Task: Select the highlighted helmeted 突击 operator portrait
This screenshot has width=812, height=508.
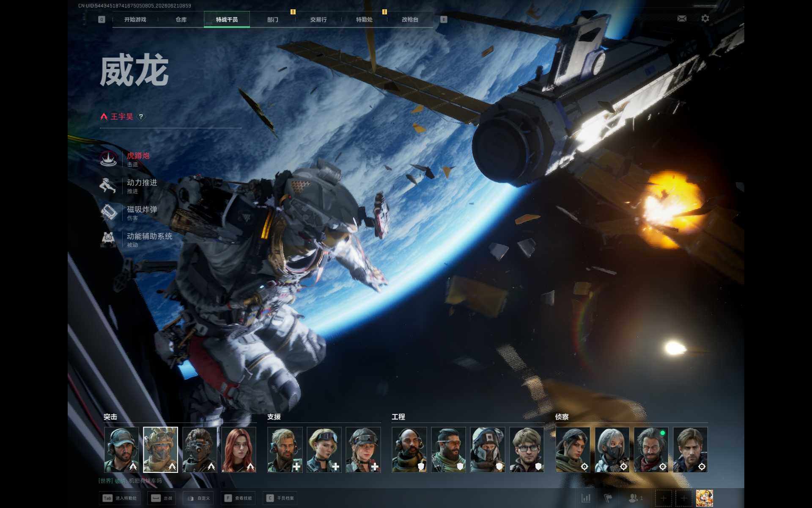Action: (x=161, y=450)
